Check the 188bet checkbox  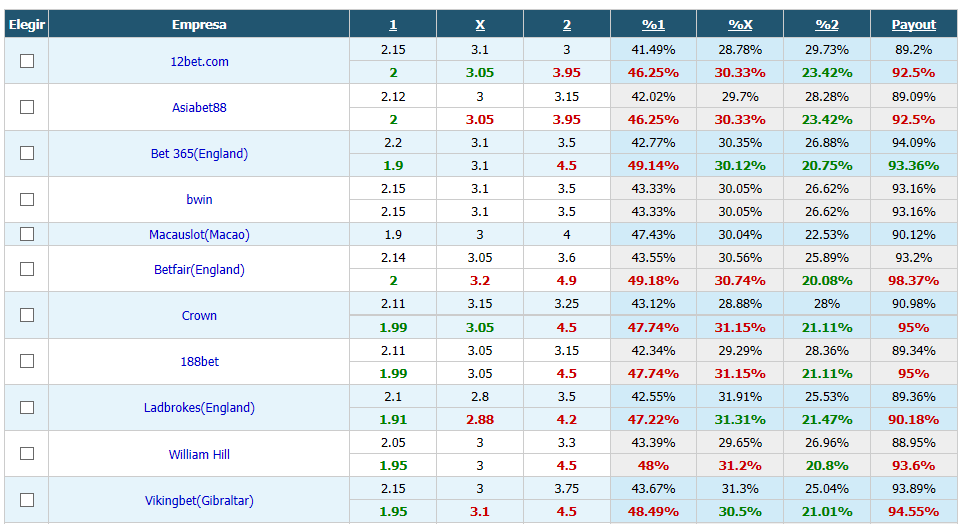coord(27,361)
